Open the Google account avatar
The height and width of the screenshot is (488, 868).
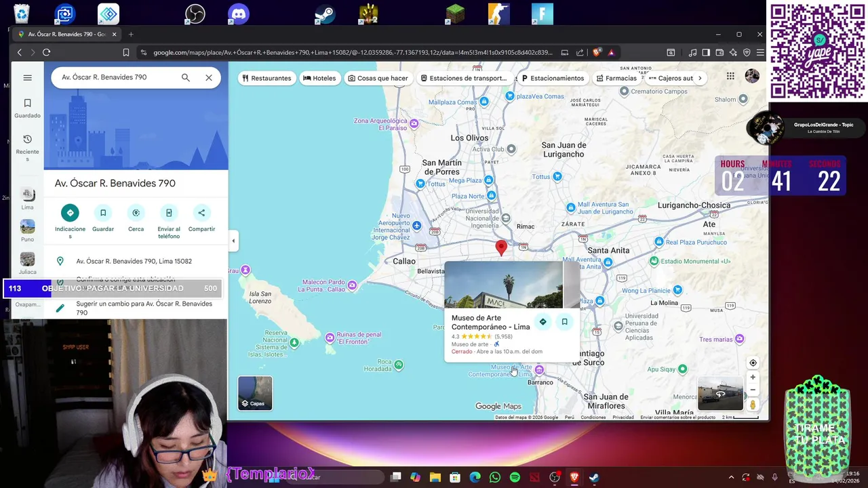coord(752,76)
